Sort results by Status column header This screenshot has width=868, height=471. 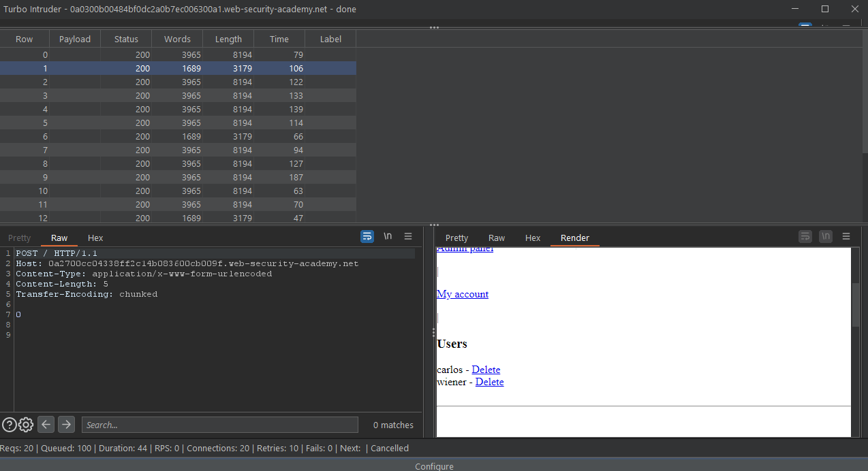pyautogui.click(x=126, y=39)
